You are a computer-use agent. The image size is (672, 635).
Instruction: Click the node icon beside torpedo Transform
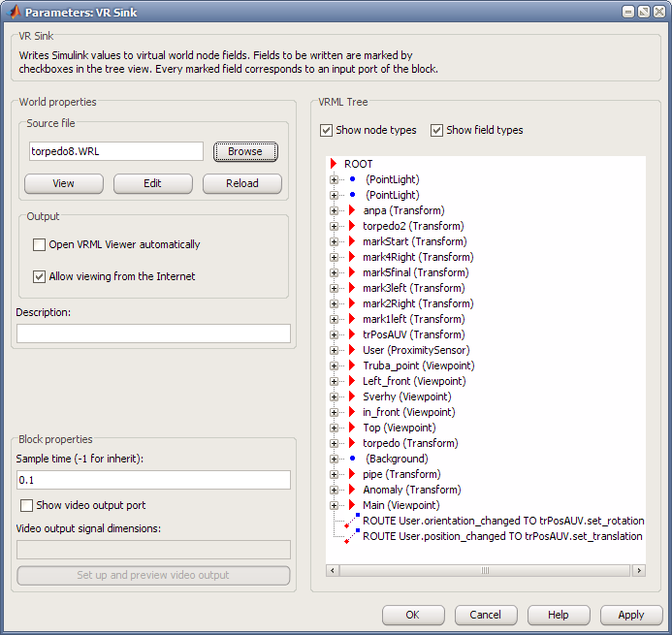352,443
